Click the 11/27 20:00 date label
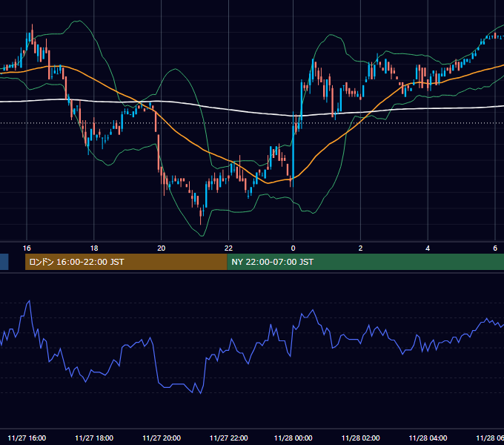Screen dimensions: 504x445 tap(162, 438)
